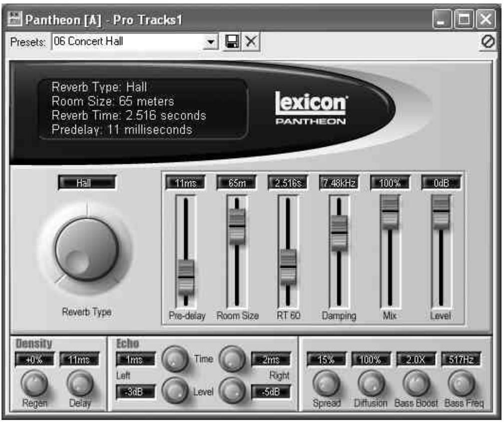Click the 15% Spread value display
504x422 pixels.
(x=326, y=360)
